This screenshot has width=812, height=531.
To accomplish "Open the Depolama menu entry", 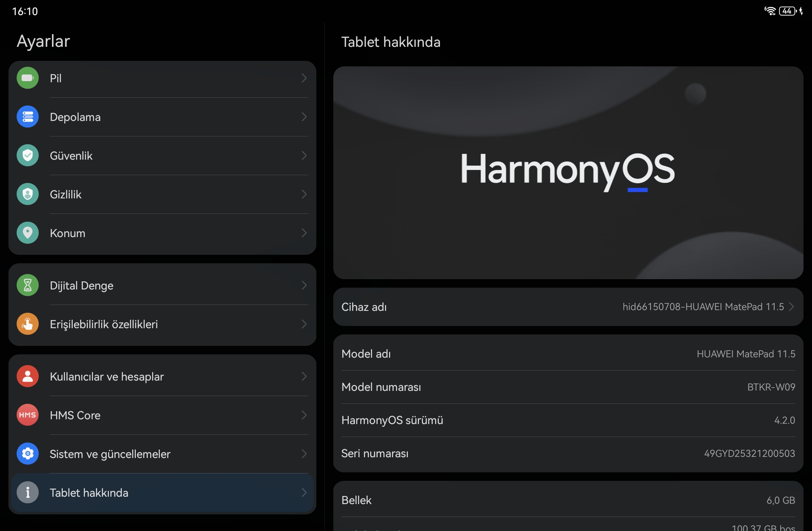I will [162, 117].
